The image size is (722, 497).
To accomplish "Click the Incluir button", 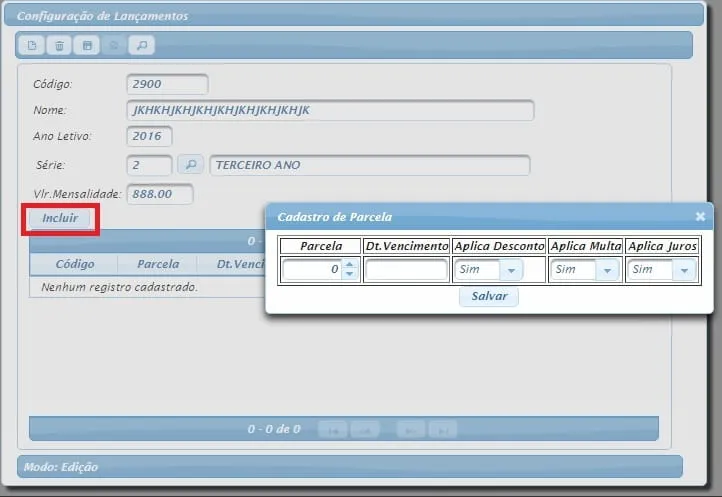I will click(x=60, y=218).
